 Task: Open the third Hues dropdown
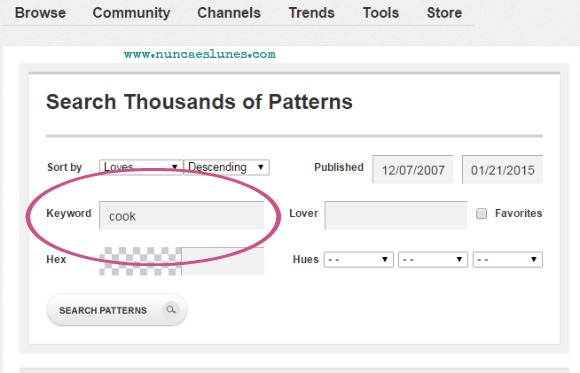508,259
